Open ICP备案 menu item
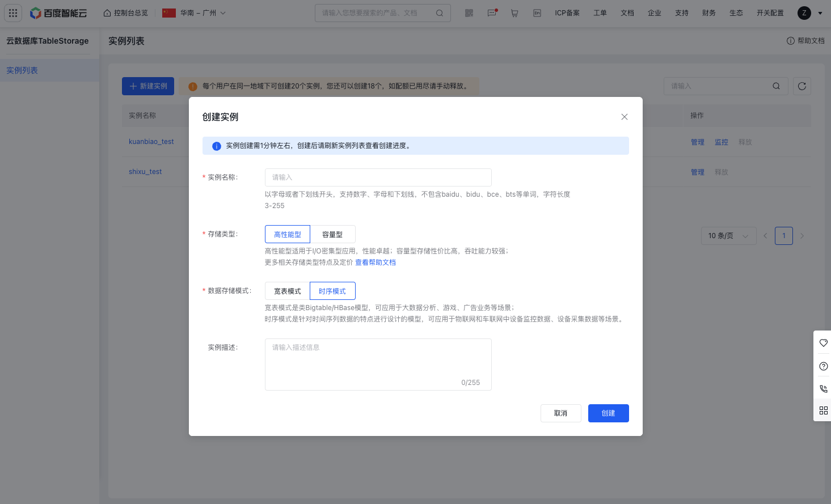This screenshot has height=504, width=831. (567, 12)
